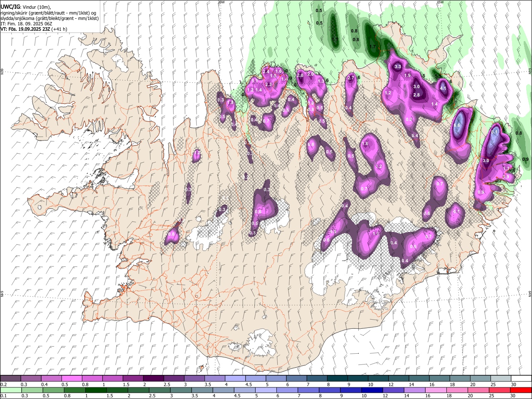Screen dimensions: 532x399
Task: Select the lower legend swatch from 0.8 to 1
Action: (74, 390)
